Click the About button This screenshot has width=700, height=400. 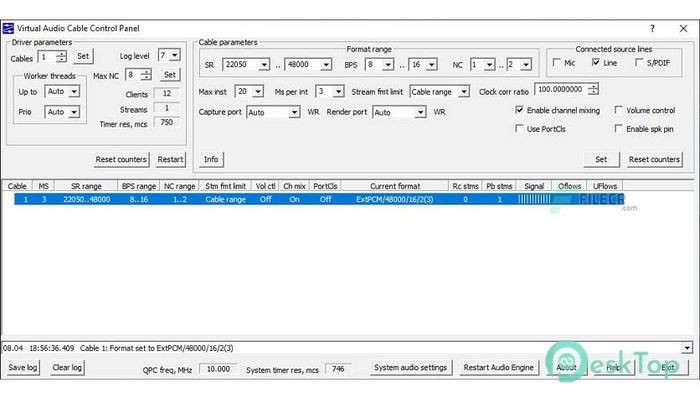coord(566,367)
